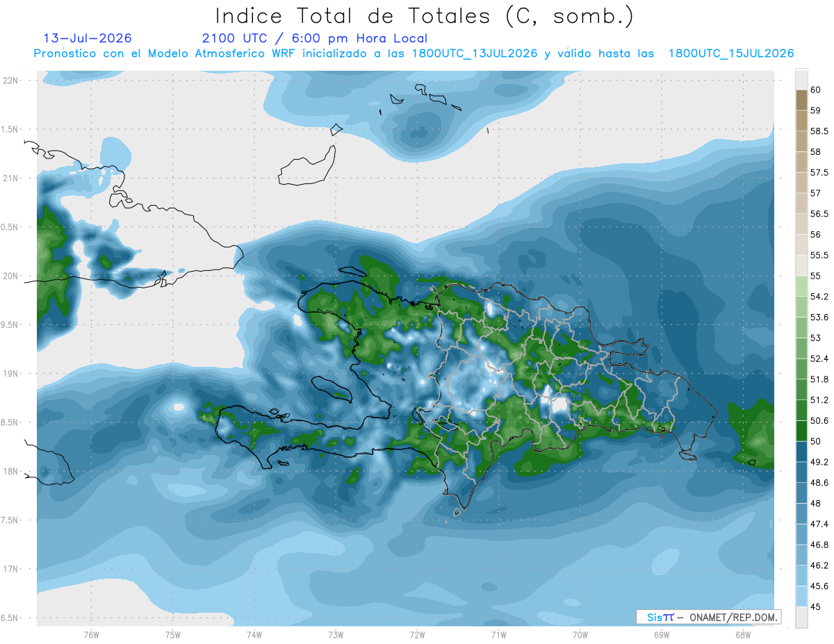Click the legend value 52.4
Screen dimensions: 834x644
click(819, 358)
